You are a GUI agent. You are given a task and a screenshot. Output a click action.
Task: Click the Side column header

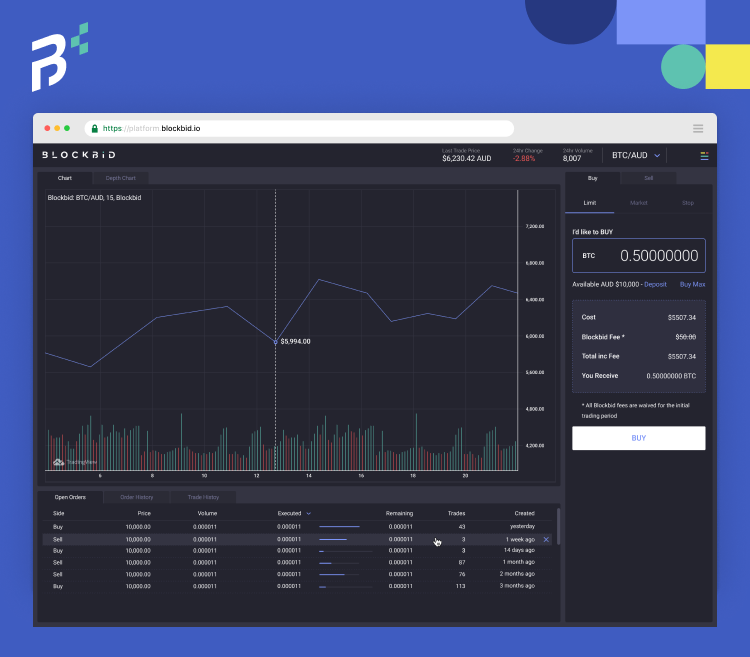coord(58,514)
